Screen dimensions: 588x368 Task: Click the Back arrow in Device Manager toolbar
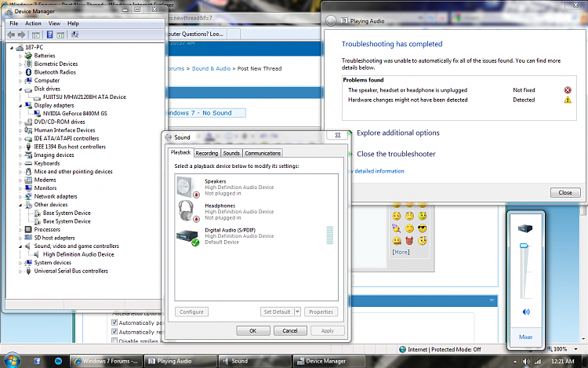(11, 35)
